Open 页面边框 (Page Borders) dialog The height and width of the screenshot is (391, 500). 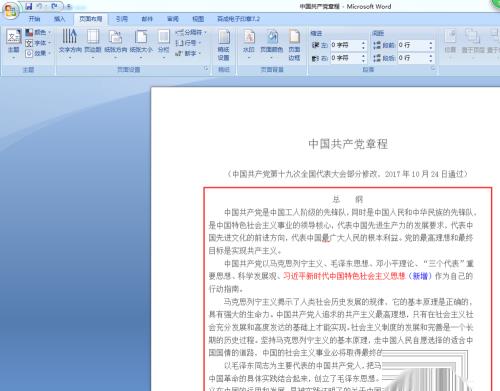tap(294, 45)
